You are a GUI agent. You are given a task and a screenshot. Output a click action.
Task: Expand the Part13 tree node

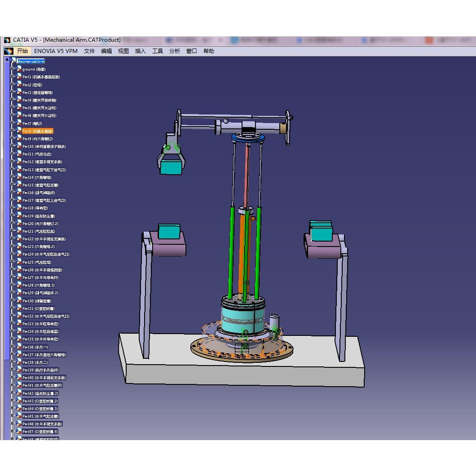13,169
